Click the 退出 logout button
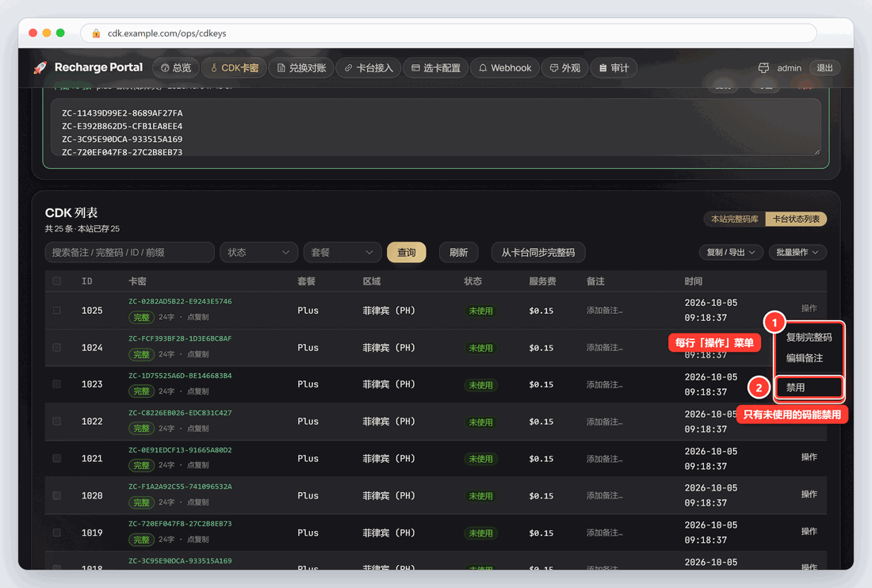The width and height of the screenshot is (872, 588). click(824, 68)
